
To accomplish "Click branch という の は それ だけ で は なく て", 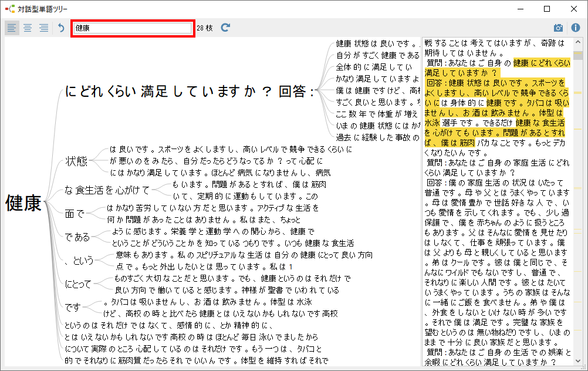I will [x=169, y=325].
